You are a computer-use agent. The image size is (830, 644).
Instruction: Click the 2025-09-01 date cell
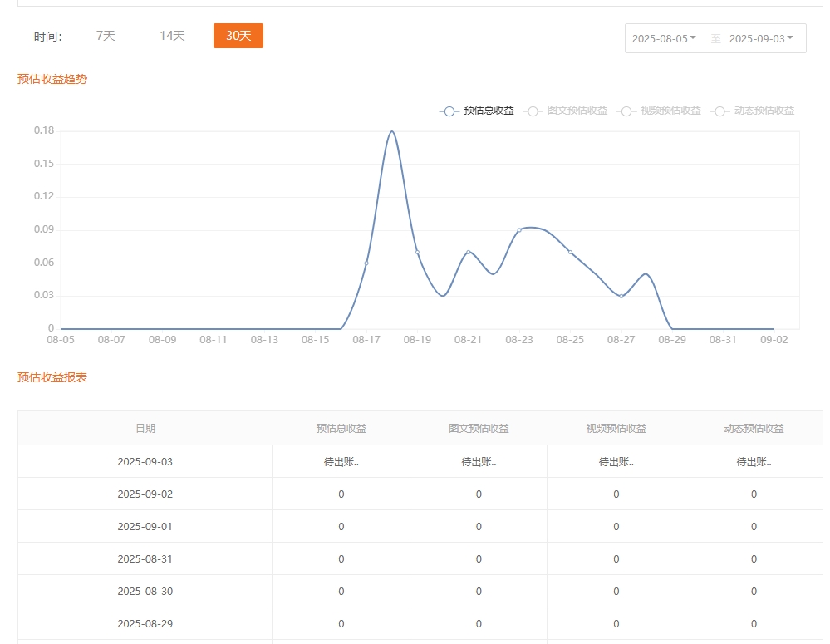145,527
